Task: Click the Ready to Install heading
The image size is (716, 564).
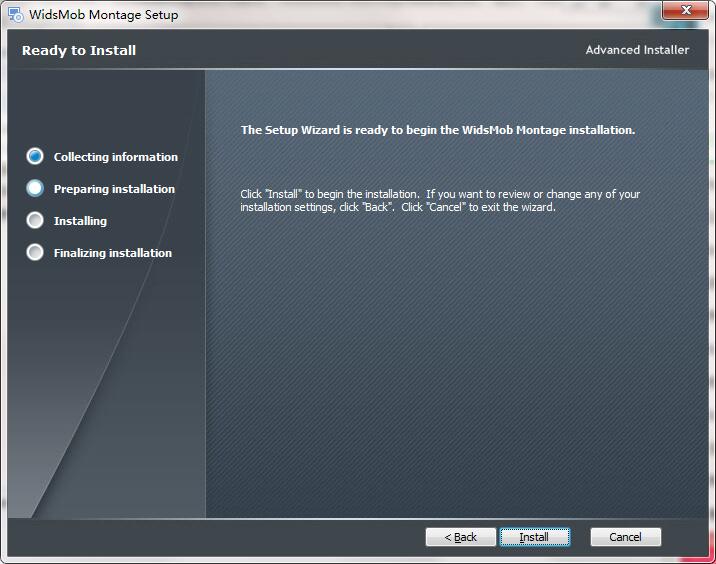Action: click(x=79, y=50)
